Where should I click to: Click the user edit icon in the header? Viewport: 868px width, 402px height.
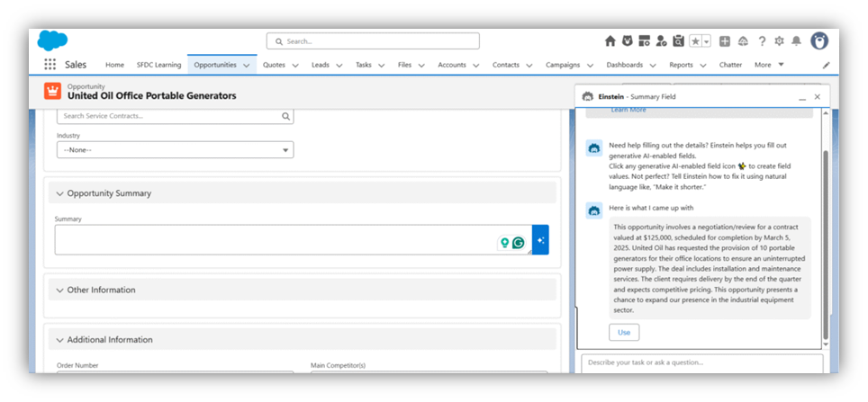coord(661,40)
